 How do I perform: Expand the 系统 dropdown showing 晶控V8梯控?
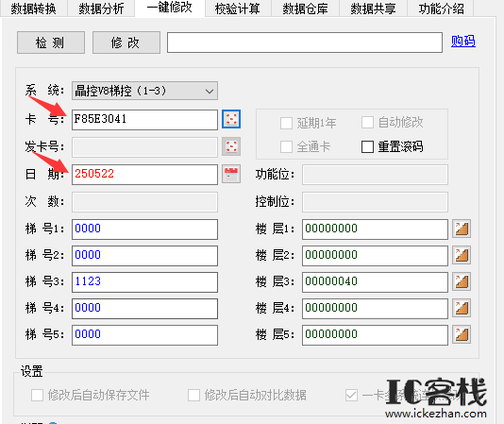pos(144,91)
